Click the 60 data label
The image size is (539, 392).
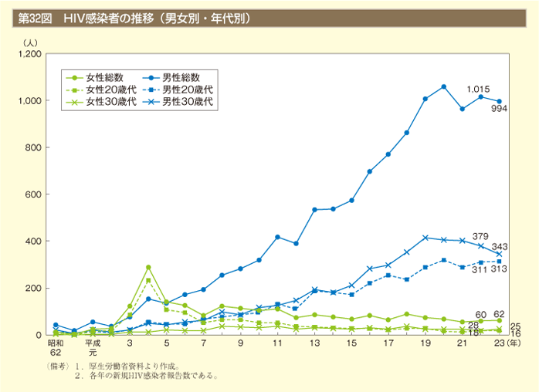click(x=480, y=315)
